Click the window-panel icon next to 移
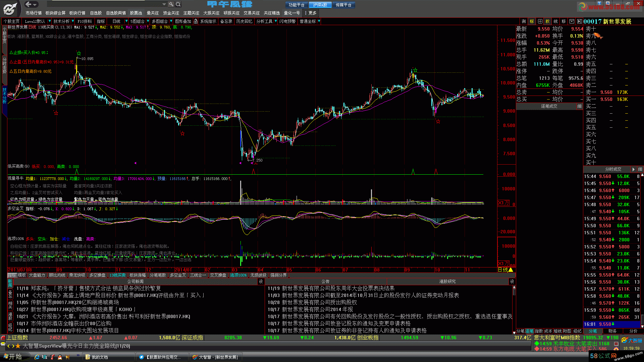This screenshot has height=362, width=644. click(x=572, y=21)
